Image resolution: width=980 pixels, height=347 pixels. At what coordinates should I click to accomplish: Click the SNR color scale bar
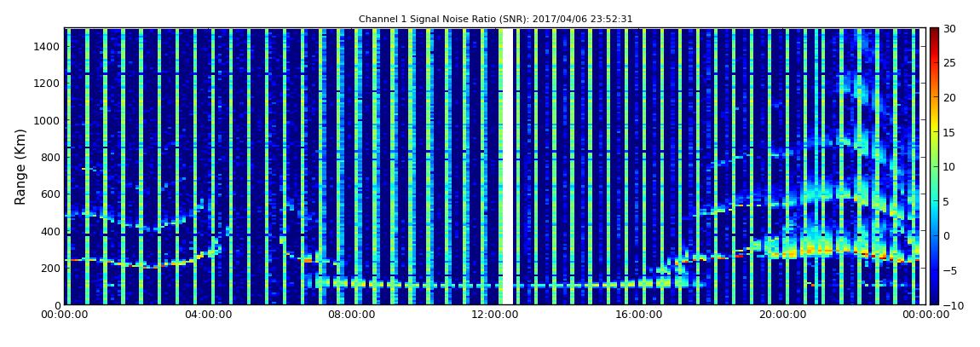(934, 166)
